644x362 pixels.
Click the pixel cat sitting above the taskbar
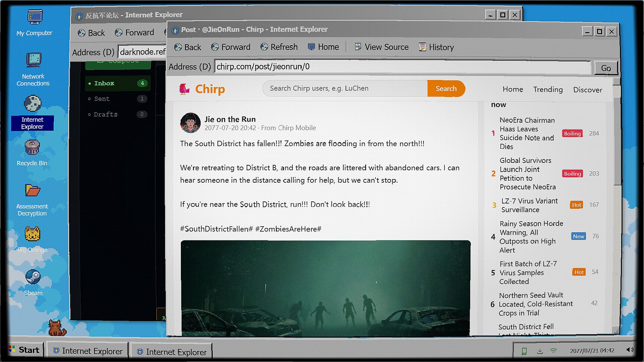coord(57,327)
